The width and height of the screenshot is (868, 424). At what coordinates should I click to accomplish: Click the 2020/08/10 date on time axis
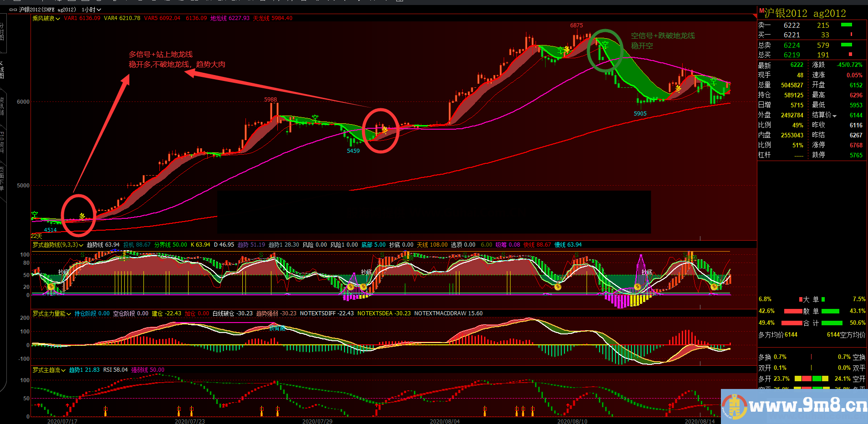(572, 421)
